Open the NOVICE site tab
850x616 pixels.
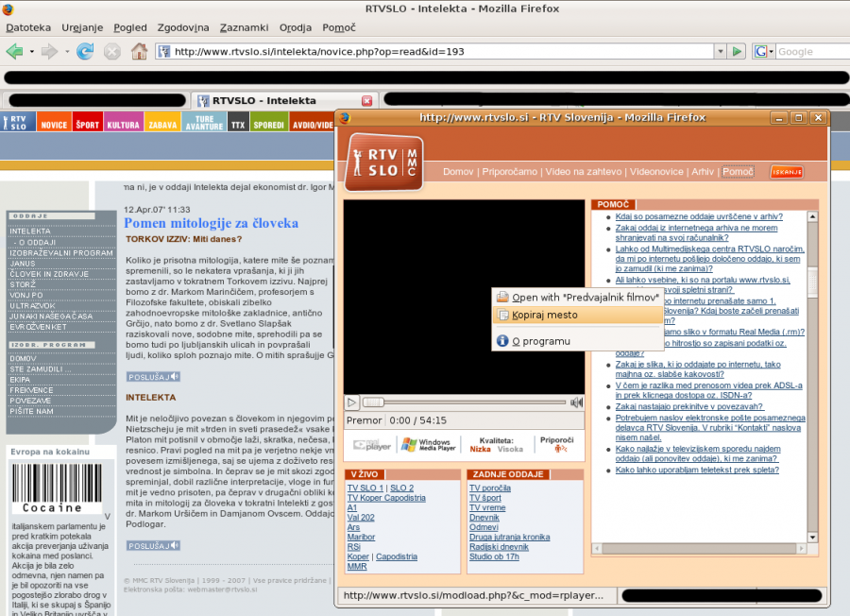[x=54, y=123]
